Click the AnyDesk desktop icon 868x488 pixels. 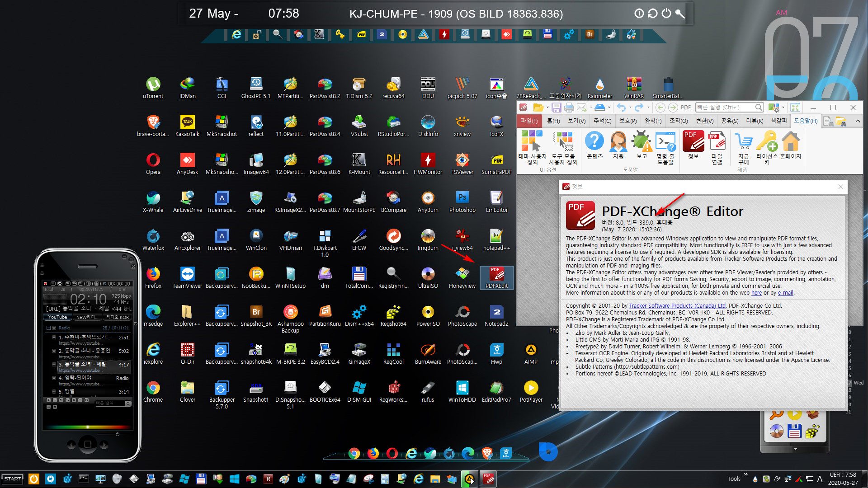pyautogui.click(x=187, y=164)
